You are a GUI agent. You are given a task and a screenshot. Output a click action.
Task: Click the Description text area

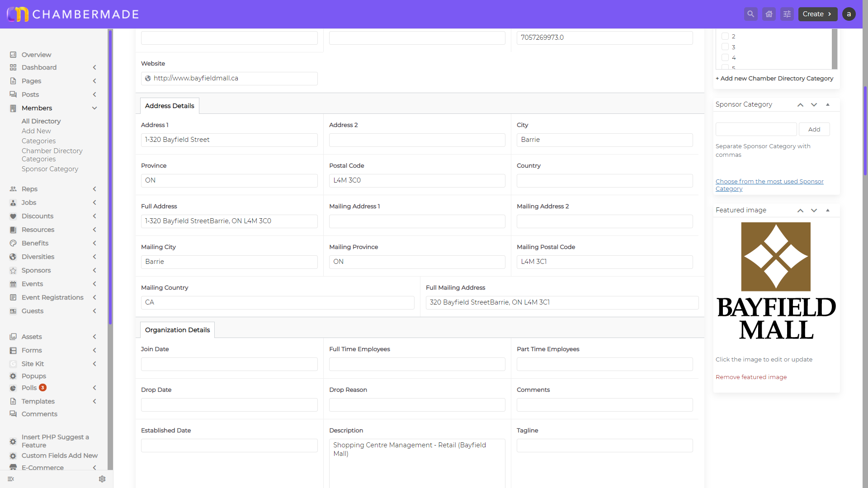click(x=417, y=463)
